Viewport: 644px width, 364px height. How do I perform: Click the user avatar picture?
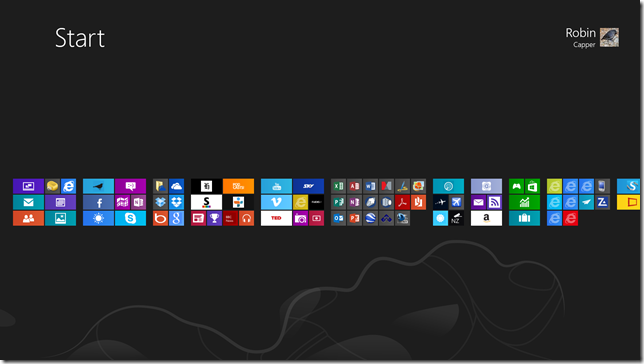(610, 38)
